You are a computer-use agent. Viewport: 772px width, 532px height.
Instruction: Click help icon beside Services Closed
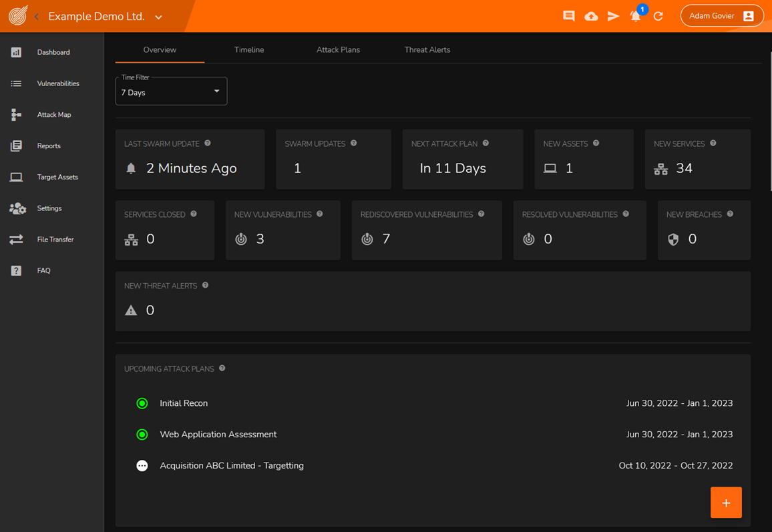pyautogui.click(x=194, y=214)
